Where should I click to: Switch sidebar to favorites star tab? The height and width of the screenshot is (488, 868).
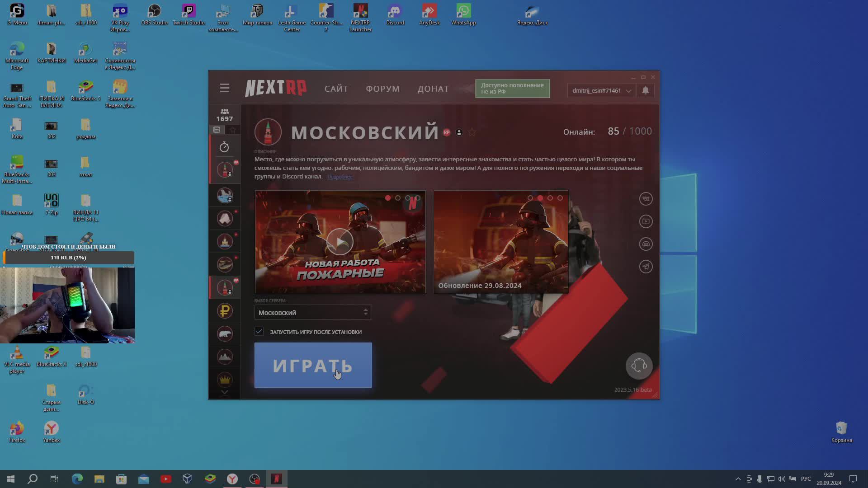point(233,130)
